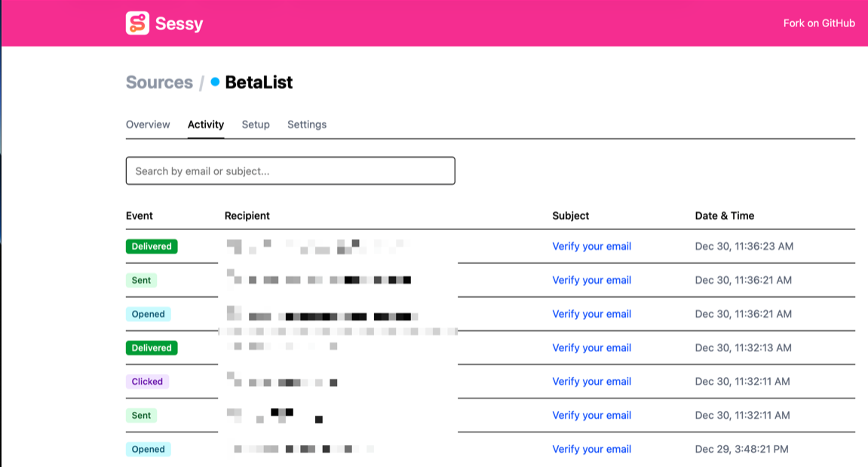Open the Fork on GitHub link
Screen dimensions: 868x467
[x=819, y=23]
